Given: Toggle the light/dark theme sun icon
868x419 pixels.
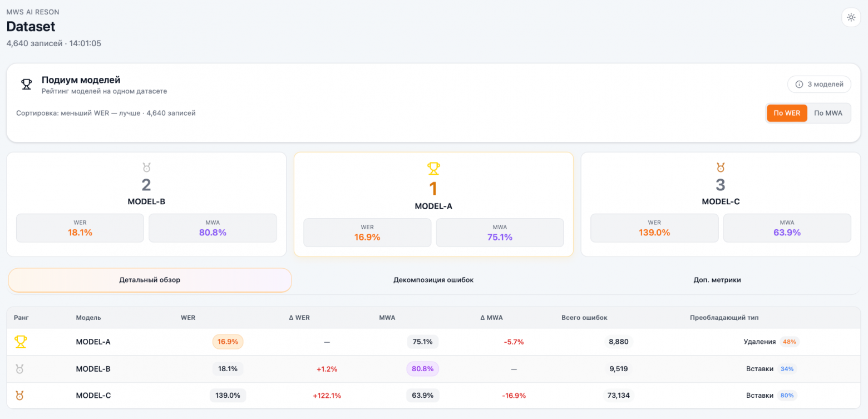Looking at the screenshot, I should point(851,17).
